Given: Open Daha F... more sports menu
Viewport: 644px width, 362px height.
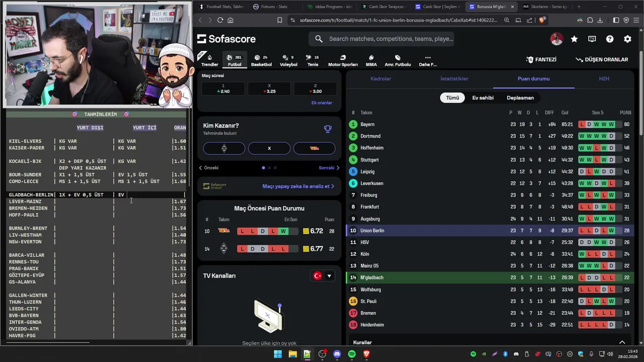Looking at the screenshot, I should 428,60.
